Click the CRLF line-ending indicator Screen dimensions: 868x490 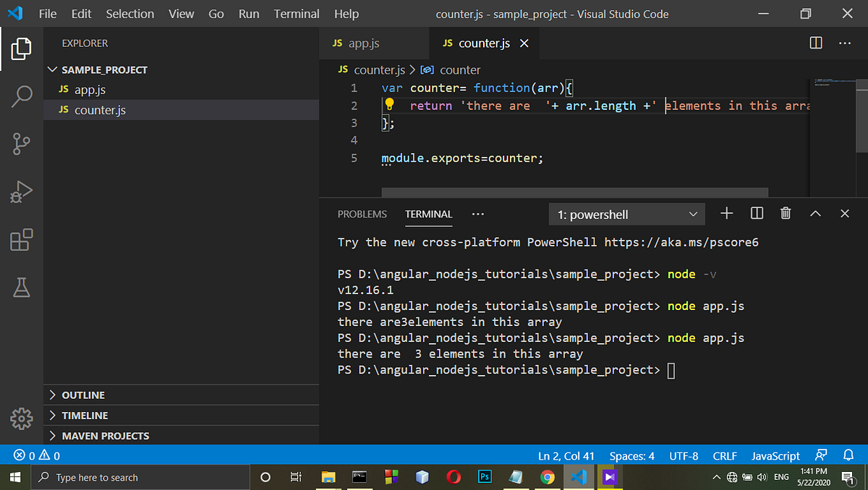click(724, 455)
